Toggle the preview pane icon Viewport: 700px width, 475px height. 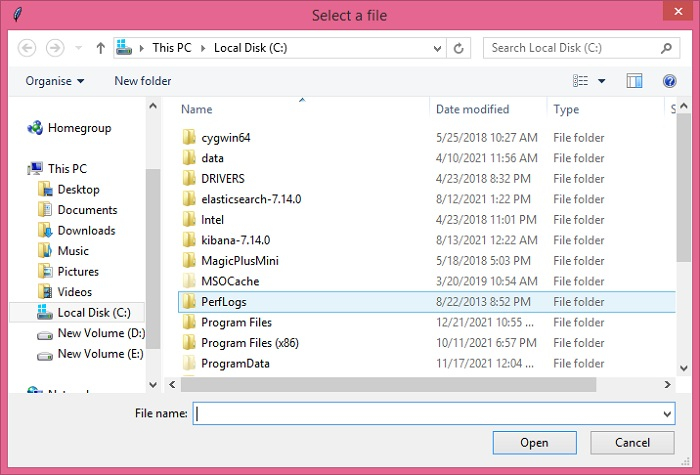point(634,81)
